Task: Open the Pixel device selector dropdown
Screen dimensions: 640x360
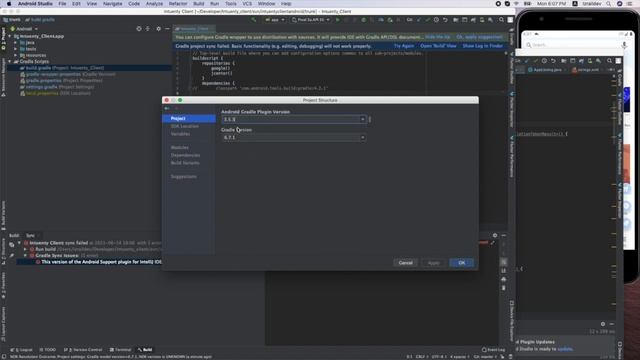Action: coord(311,20)
